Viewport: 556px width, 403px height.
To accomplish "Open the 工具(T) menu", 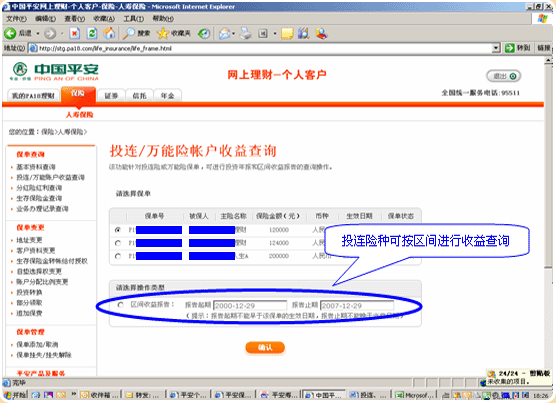I will click(x=133, y=18).
